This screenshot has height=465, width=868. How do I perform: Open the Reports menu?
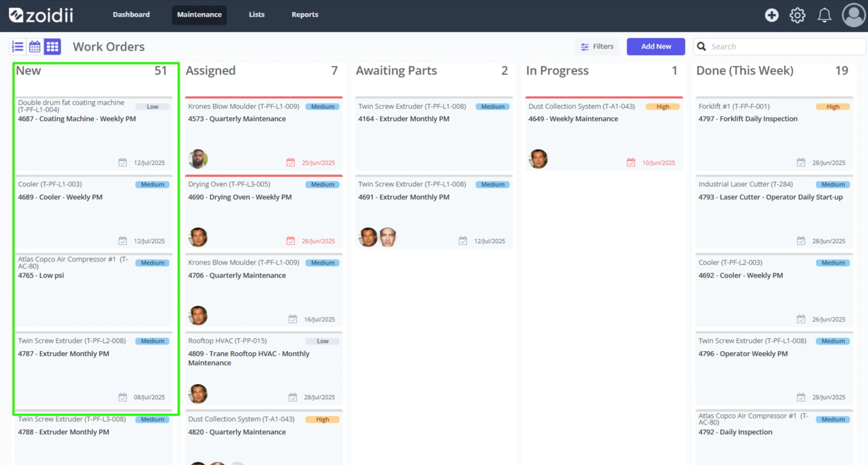tap(305, 15)
